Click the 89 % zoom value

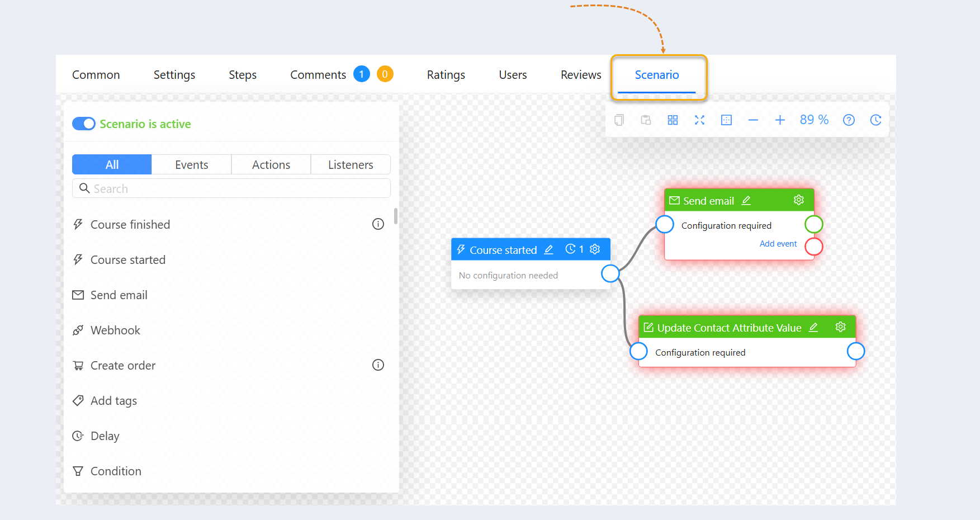(814, 120)
